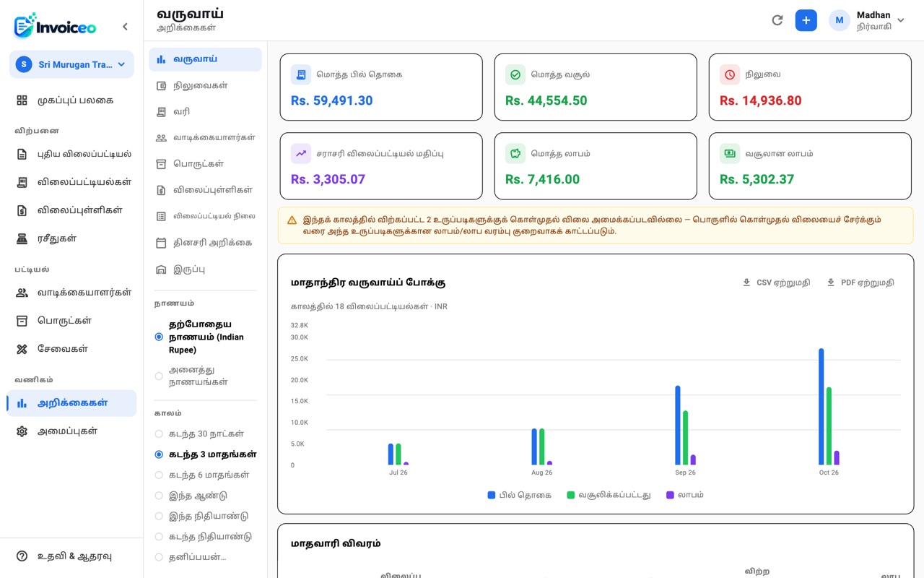Click the blue பில் தொகை legend swatch
The height and width of the screenshot is (578, 924).
pos(492,495)
